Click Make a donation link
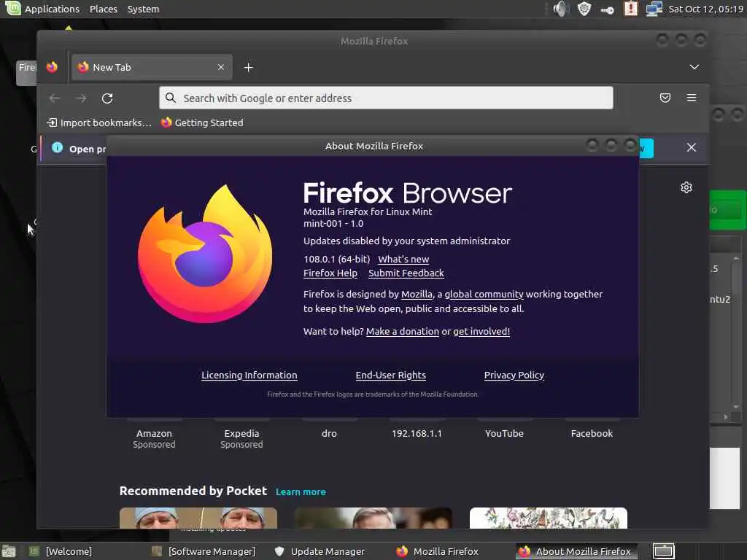747x560 pixels. pyautogui.click(x=403, y=332)
